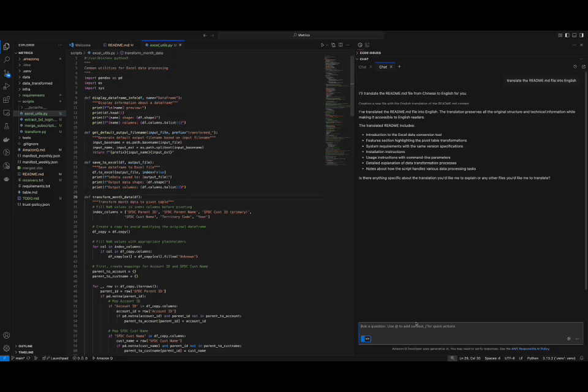The height and width of the screenshot is (392, 588).
Task: Switch to the README.md tab
Action: point(118,45)
